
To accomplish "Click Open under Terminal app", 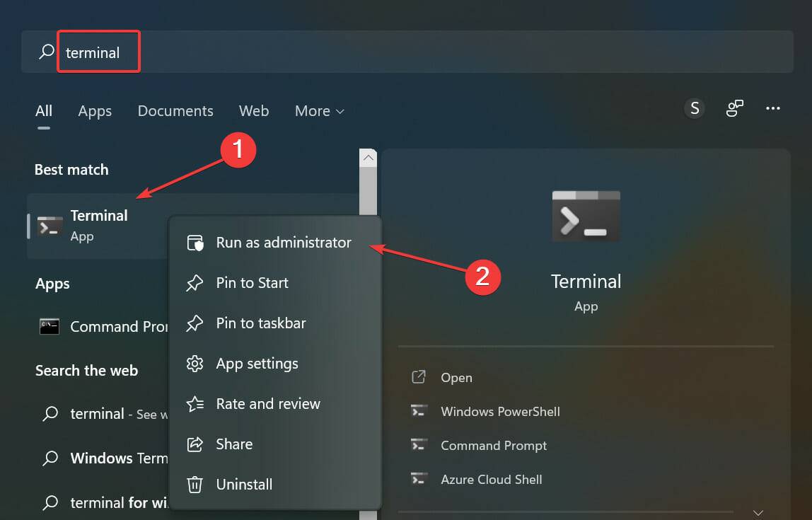I will tap(456, 377).
